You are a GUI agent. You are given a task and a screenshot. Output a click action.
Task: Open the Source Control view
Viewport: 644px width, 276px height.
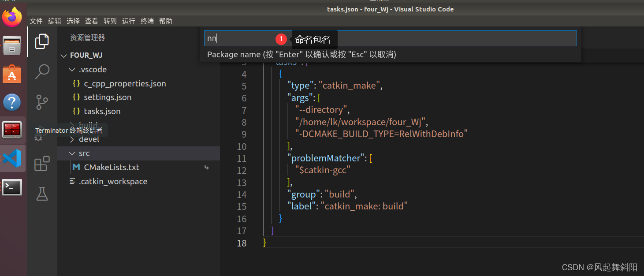[42, 102]
